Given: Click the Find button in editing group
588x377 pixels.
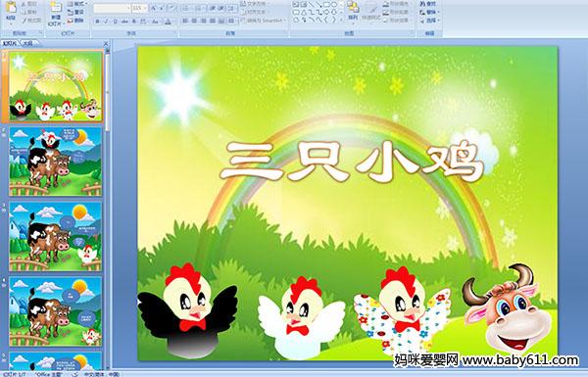Looking at the screenshot, I should pos(428,4).
